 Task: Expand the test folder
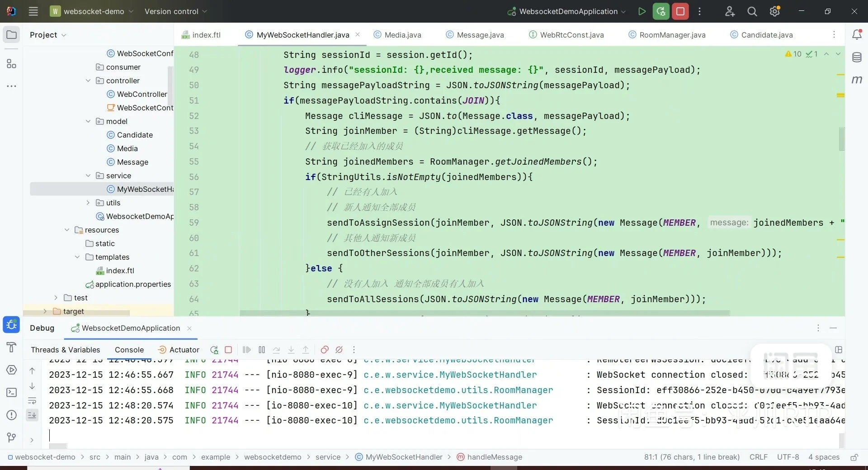[56, 298]
